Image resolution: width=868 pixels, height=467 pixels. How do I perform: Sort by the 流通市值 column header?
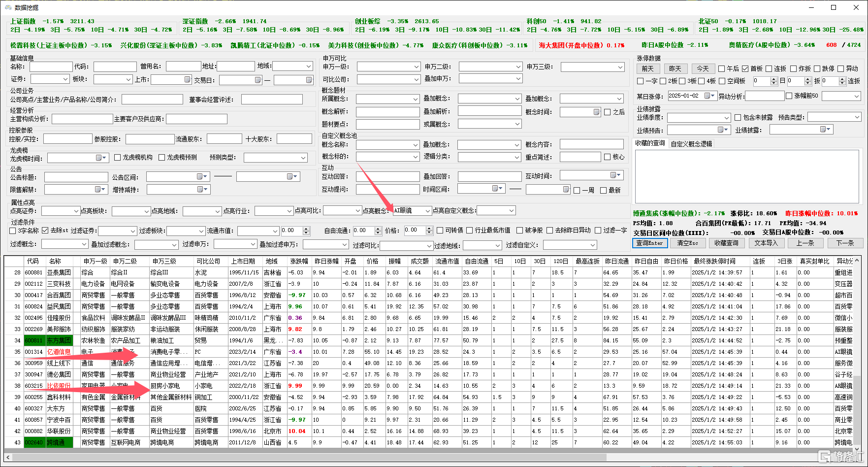point(447,261)
